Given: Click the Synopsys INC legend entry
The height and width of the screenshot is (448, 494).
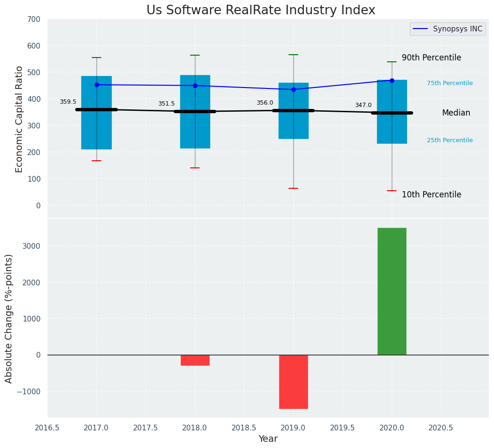Looking at the screenshot, I should 447,29.
